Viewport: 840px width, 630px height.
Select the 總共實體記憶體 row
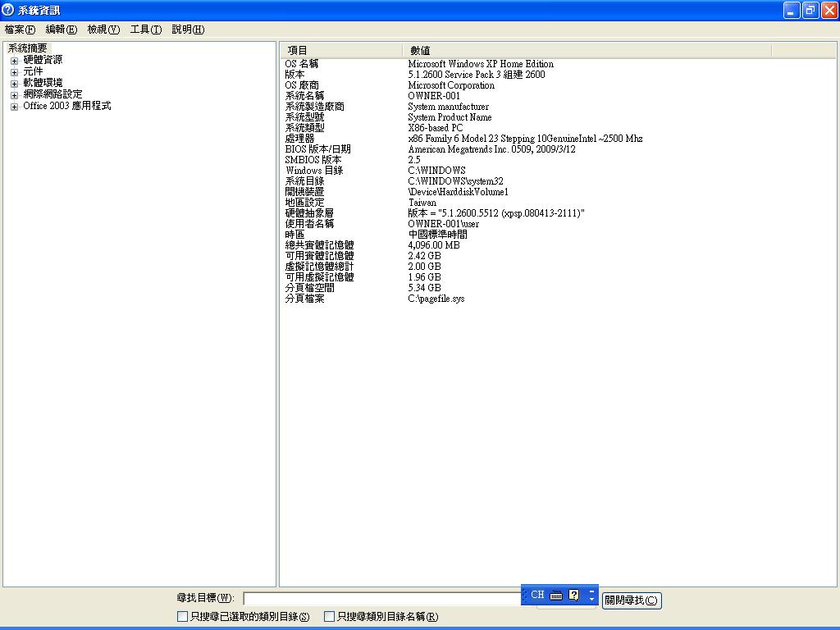557,245
